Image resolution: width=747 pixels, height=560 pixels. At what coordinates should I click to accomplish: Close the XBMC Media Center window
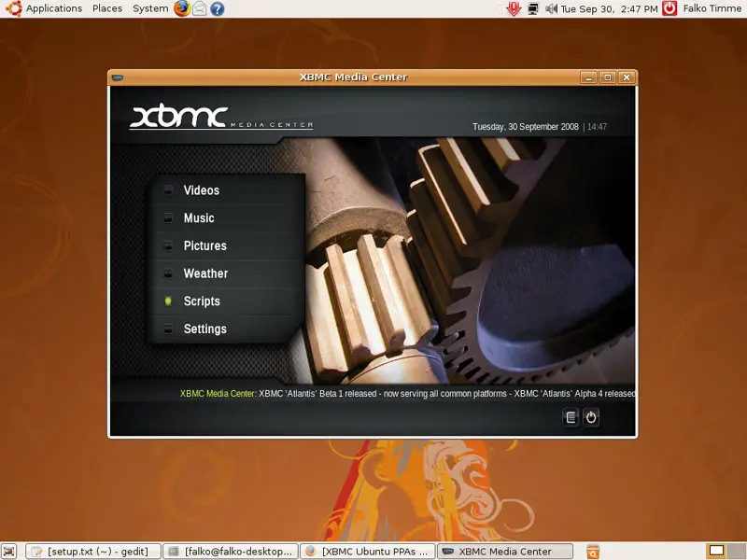coord(627,77)
